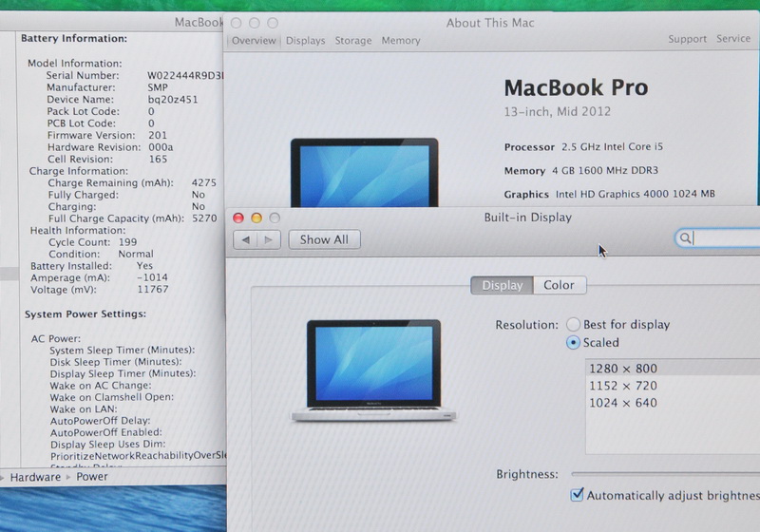
Task: Click the 13-inch, Mid 2012 model text
Action: (x=558, y=112)
